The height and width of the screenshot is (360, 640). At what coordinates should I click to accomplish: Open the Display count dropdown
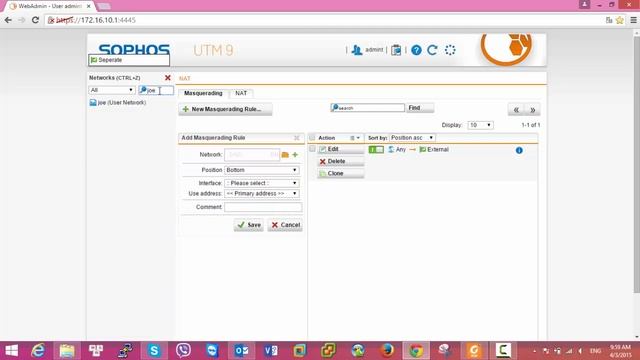480,125
